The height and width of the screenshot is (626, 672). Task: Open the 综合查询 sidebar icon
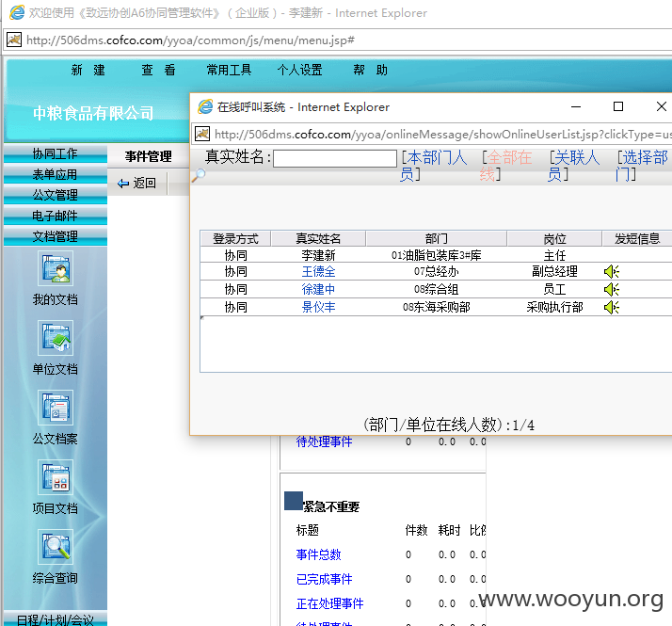[x=56, y=547]
